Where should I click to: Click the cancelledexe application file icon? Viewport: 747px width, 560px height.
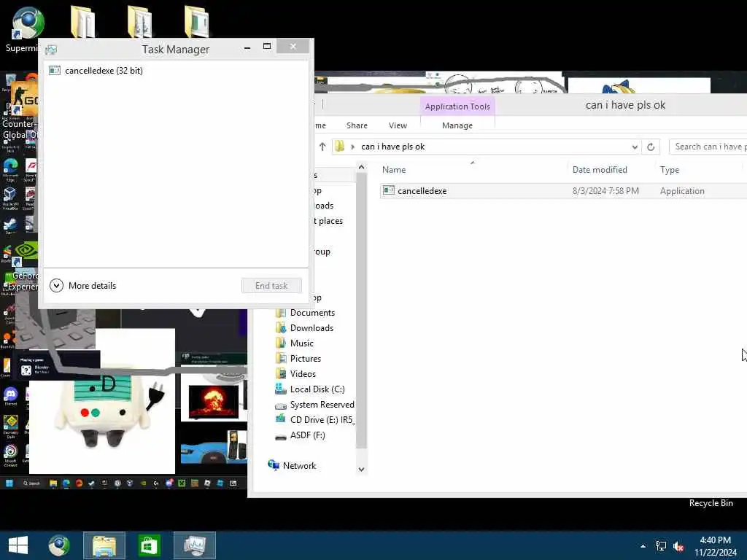coord(389,190)
